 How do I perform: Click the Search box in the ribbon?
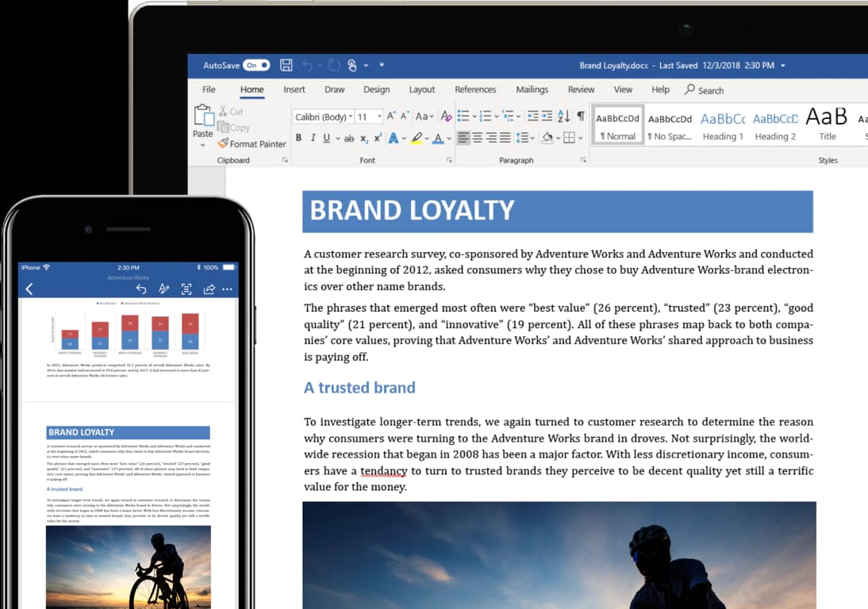(705, 90)
